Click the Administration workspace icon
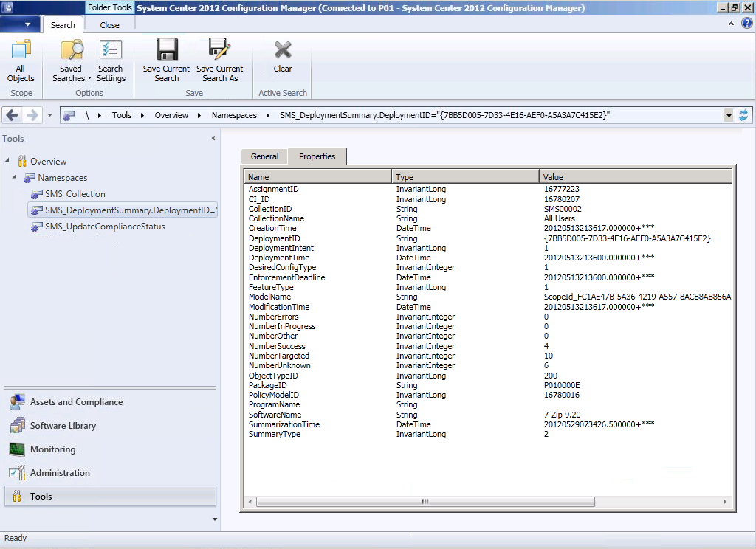This screenshot has width=756, height=549. point(17,473)
